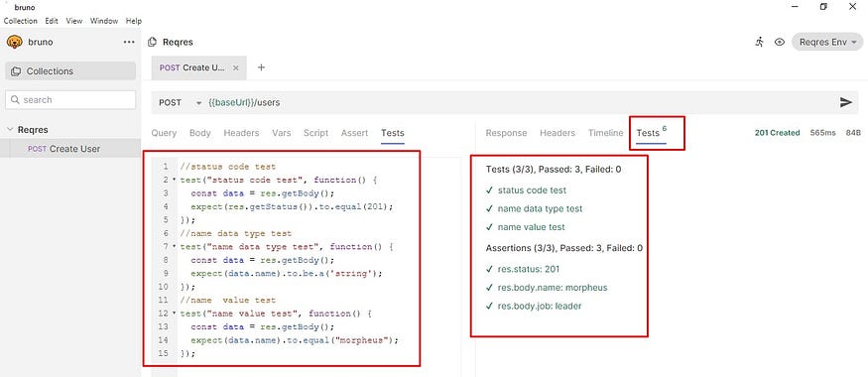Image resolution: width=868 pixels, height=377 pixels.
Task: Collapse the Reqres collection in sidebar
Action: point(9,130)
